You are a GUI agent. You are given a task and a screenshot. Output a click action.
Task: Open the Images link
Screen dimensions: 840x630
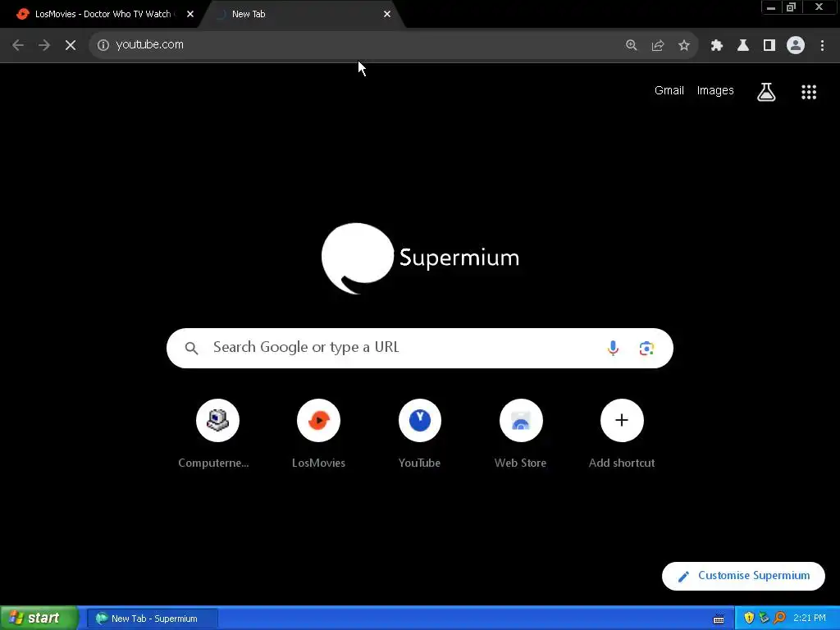(x=715, y=90)
